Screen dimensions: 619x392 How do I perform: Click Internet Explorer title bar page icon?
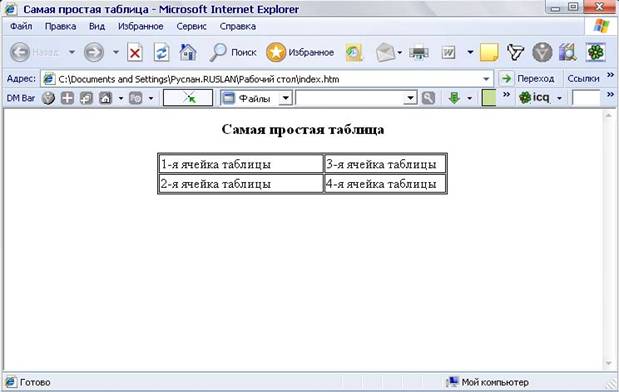pos(11,9)
